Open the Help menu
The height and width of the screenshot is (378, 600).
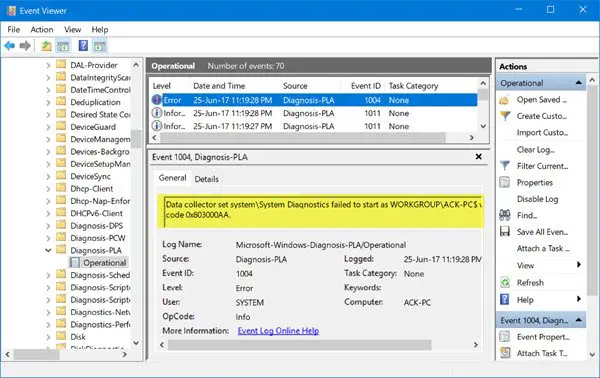click(99, 29)
